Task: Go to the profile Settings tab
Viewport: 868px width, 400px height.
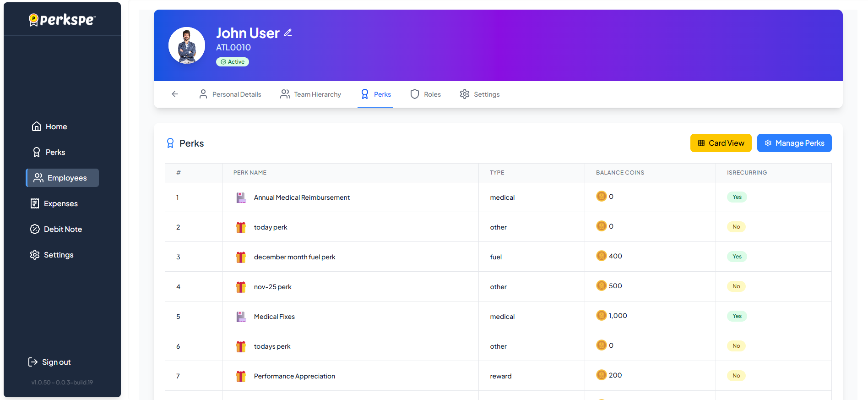Action: click(480, 94)
